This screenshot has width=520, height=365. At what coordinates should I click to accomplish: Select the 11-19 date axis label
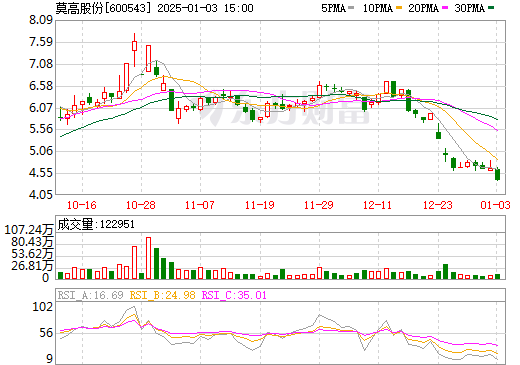[x=260, y=205]
